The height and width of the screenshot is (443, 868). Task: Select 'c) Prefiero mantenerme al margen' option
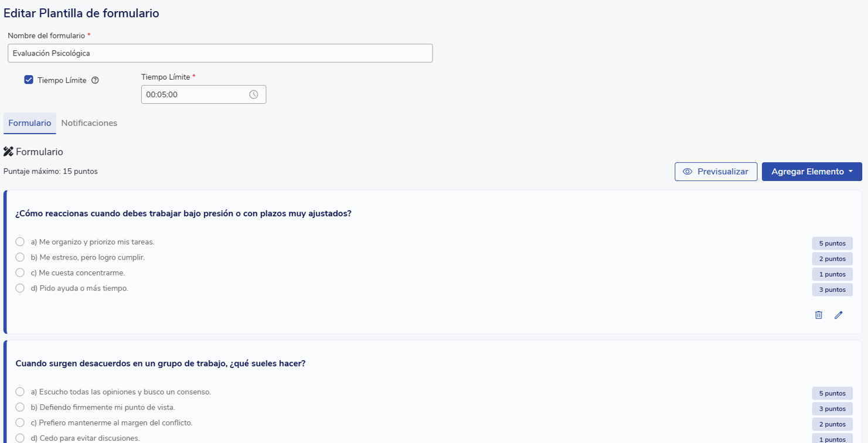(20, 422)
